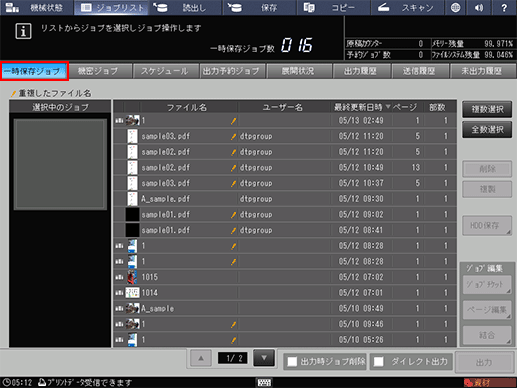Select sample02.pdf with 13 pages

285,167
